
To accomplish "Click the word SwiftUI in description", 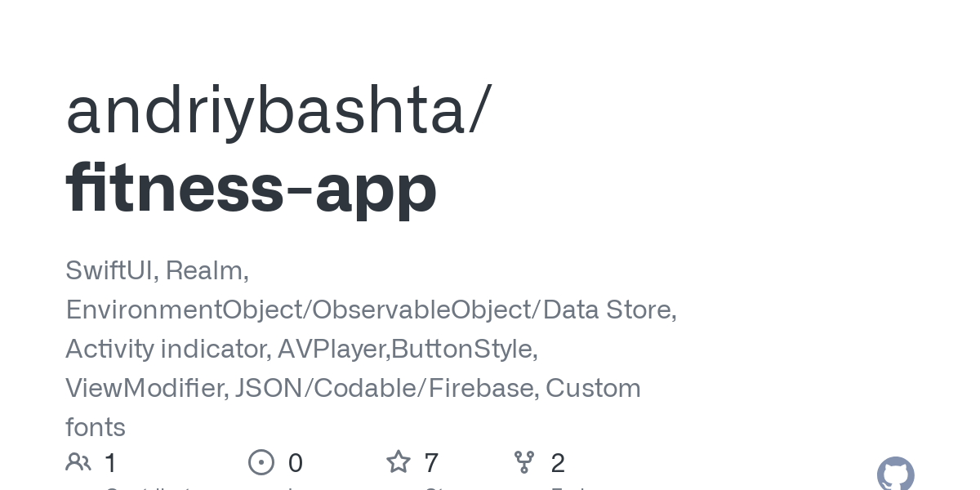I will pyautogui.click(x=109, y=270).
